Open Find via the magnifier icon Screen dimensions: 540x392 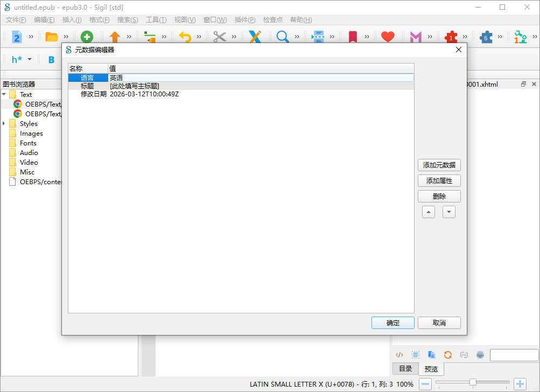pyautogui.click(x=282, y=37)
